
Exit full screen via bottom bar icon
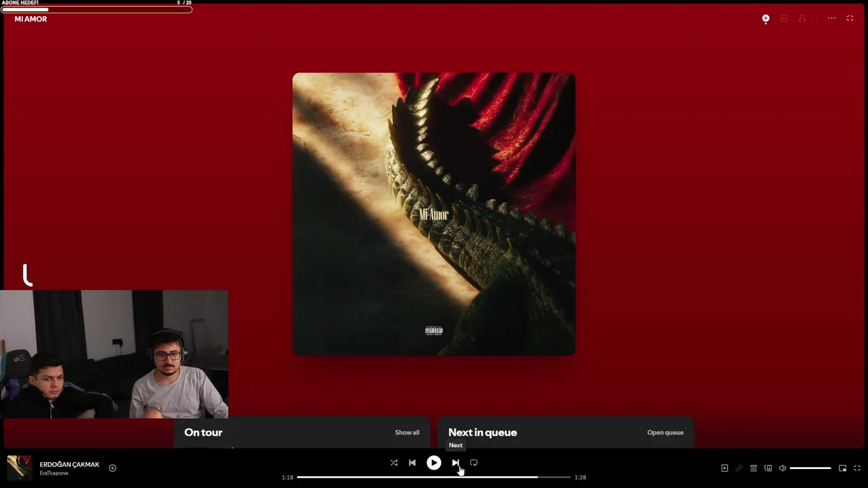pyautogui.click(x=857, y=468)
